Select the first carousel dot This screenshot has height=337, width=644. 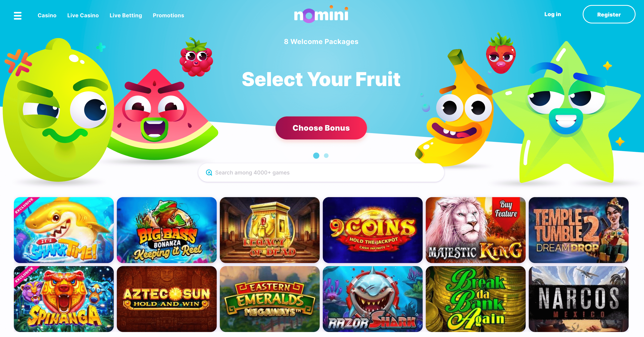point(316,155)
